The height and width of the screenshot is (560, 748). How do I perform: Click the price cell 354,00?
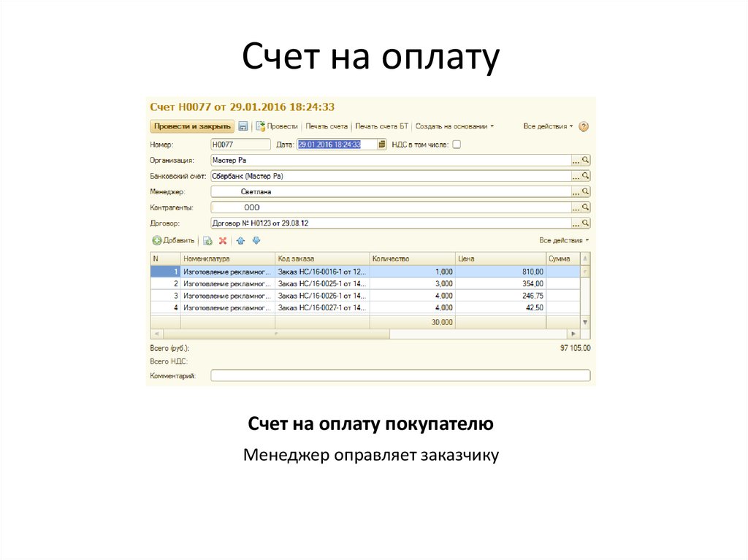pyautogui.click(x=500, y=284)
